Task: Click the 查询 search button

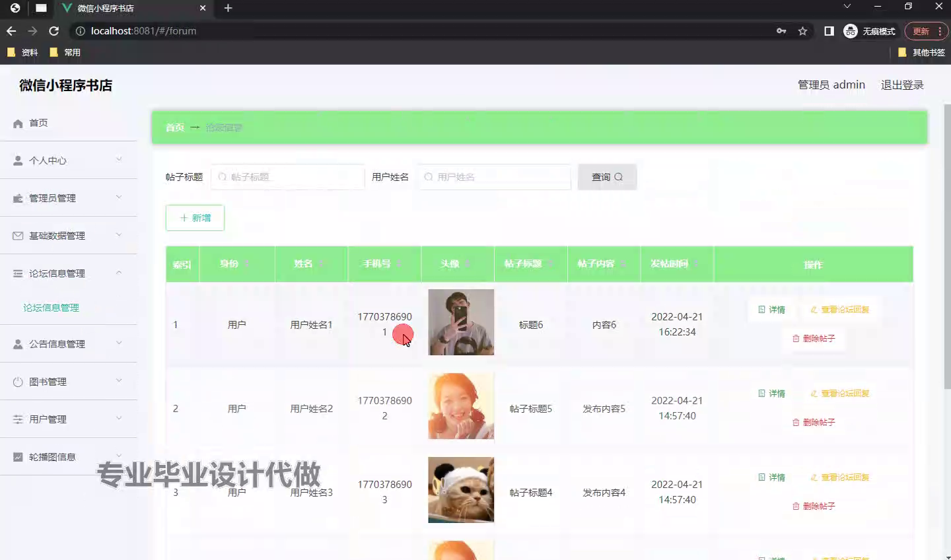Action: click(607, 177)
